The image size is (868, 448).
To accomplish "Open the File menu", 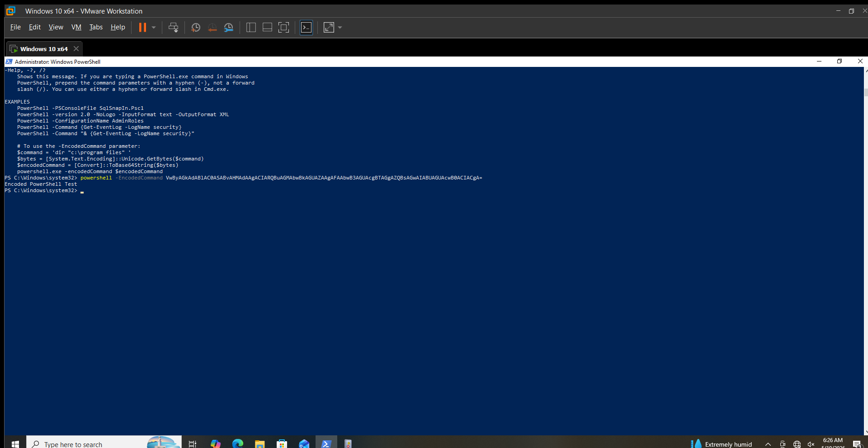I will [x=15, y=27].
